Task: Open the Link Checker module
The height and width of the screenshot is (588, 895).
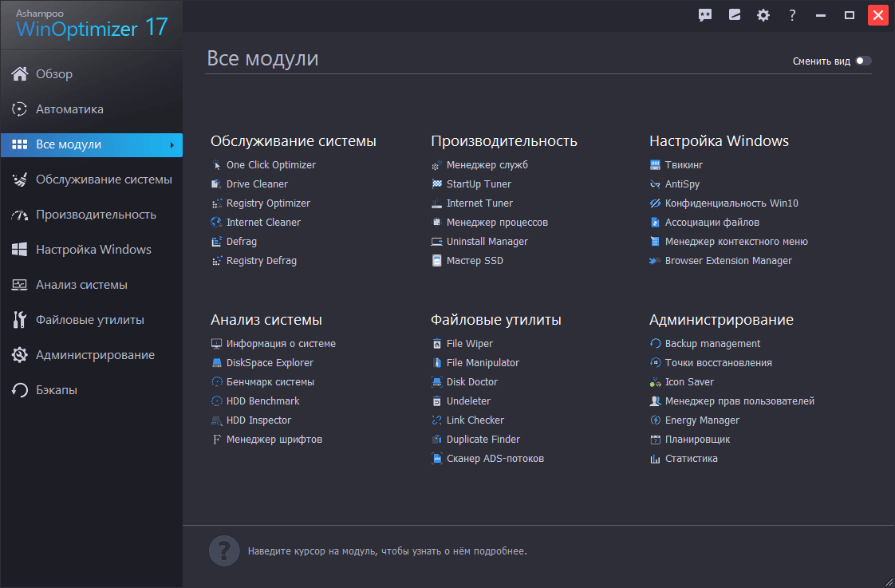Action: point(467,420)
